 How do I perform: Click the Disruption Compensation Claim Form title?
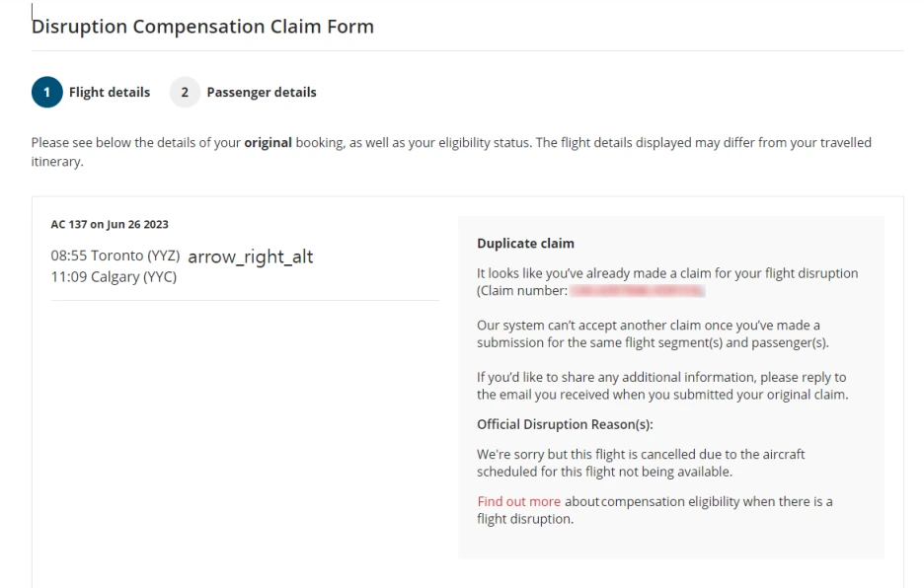202,27
